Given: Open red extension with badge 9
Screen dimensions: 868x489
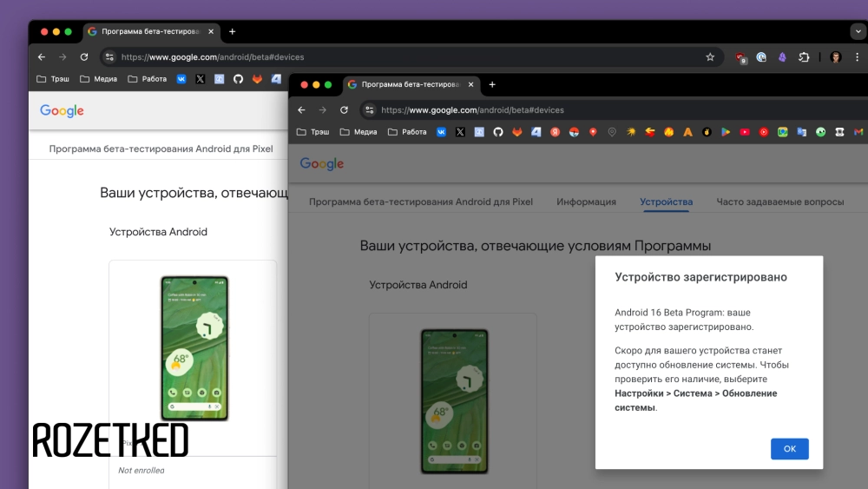Looking at the screenshot, I should point(740,57).
